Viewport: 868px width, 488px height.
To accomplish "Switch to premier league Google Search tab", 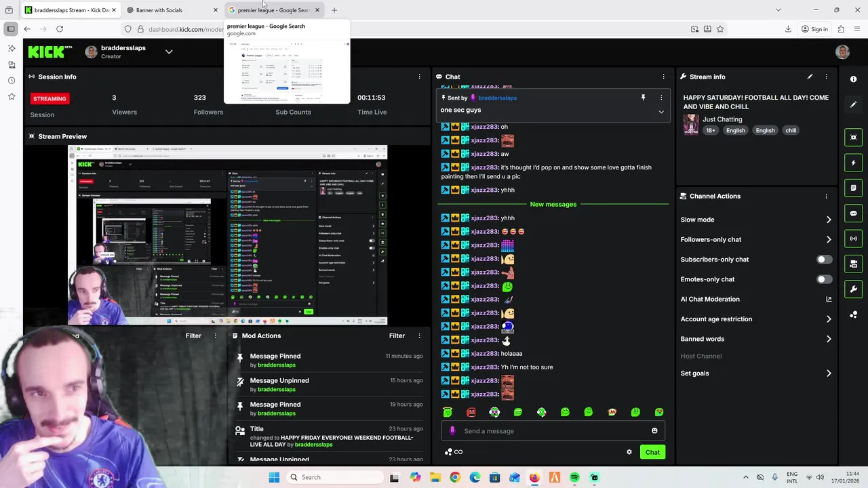I will tap(273, 10).
